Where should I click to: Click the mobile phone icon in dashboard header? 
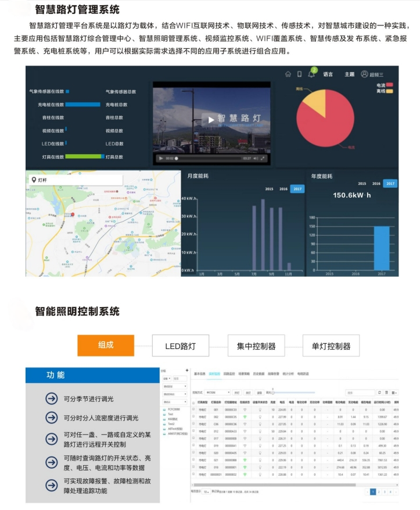pyautogui.click(x=300, y=74)
